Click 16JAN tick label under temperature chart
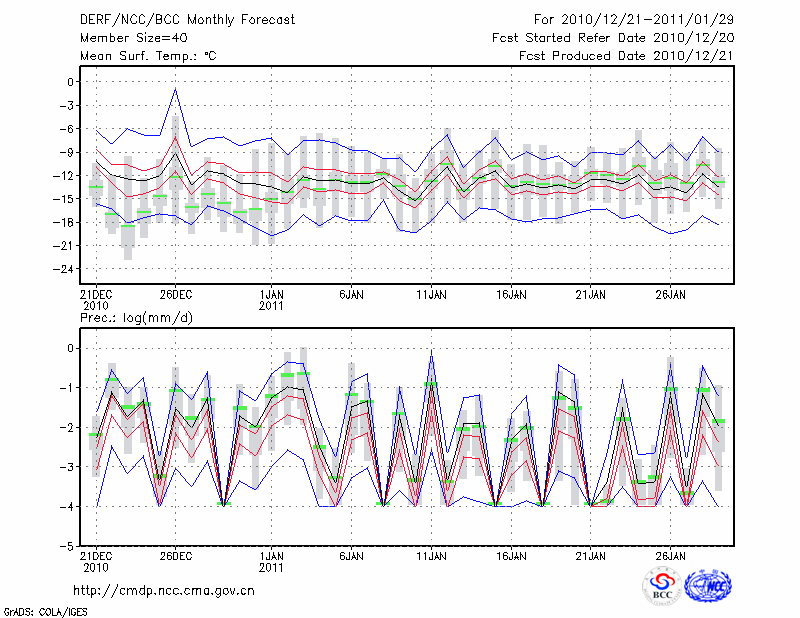This screenshot has width=800, height=618. 511,295
